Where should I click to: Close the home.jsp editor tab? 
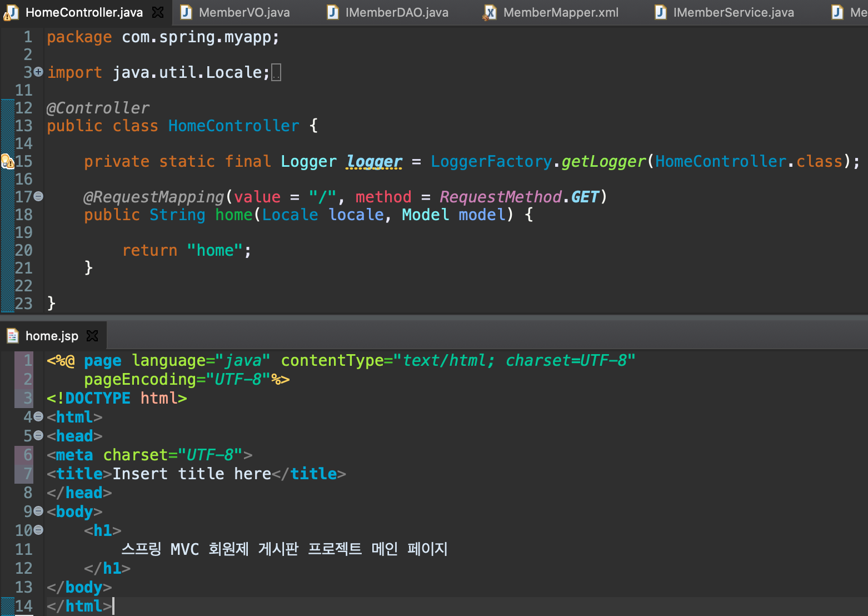(92, 336)
